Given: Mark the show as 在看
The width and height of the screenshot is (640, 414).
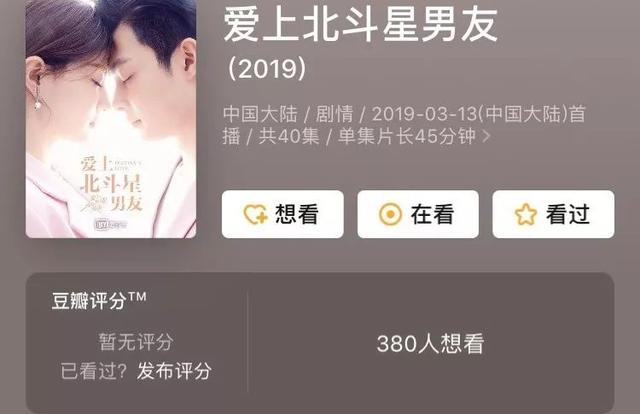Looking at the screenshot, I should click(418, 214).
